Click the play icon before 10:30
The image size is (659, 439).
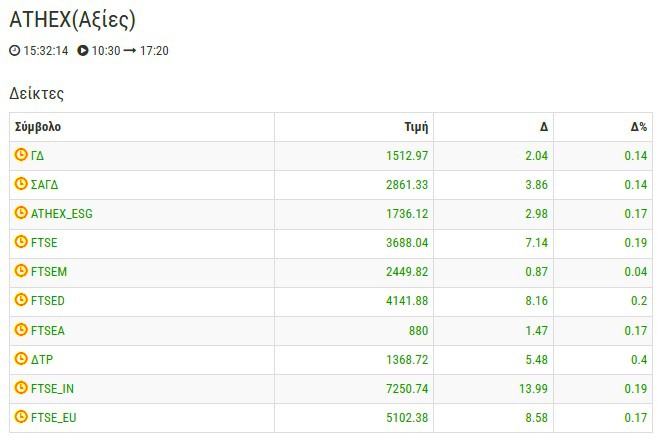83,51
